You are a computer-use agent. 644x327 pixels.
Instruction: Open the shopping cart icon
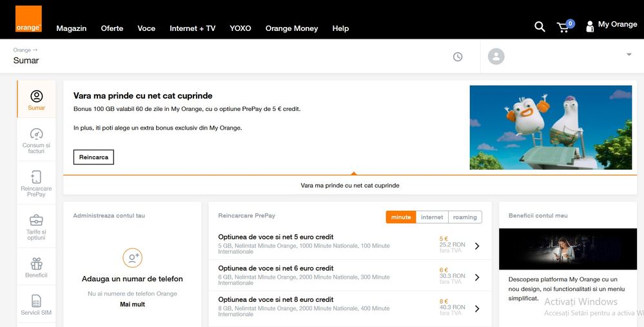[563, 27]
